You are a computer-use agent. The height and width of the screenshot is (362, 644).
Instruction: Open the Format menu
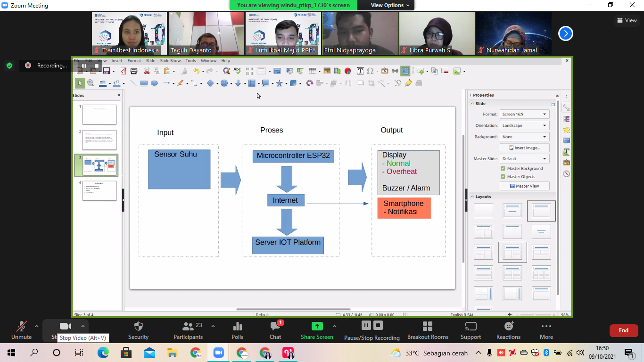pyautogui.click(x=134, y=61)
